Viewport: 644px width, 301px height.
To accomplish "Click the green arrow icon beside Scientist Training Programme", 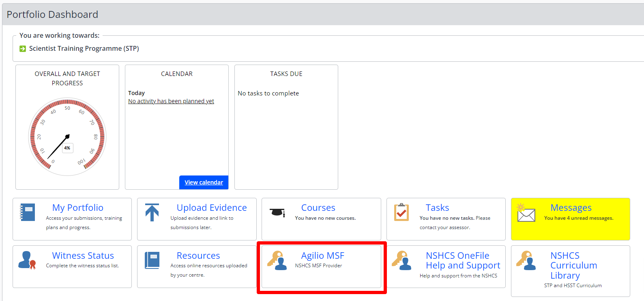I will 23,49.
